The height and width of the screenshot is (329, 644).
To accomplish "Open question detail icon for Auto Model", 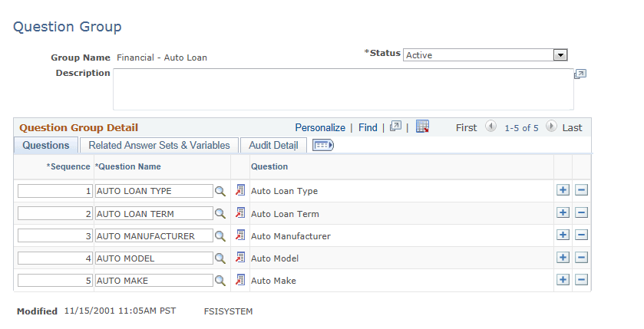I will point(239,257).
